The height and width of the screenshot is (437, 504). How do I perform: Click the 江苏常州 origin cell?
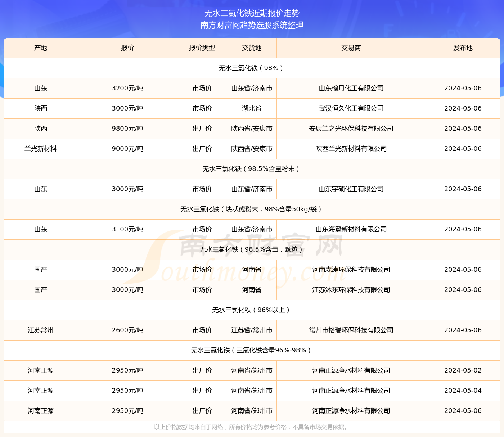41,330
